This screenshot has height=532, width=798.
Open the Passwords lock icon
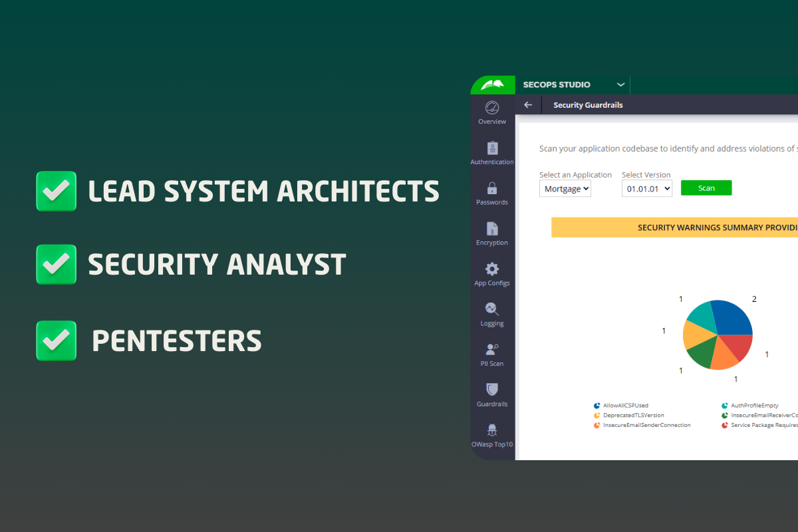[x=492, y=188]
